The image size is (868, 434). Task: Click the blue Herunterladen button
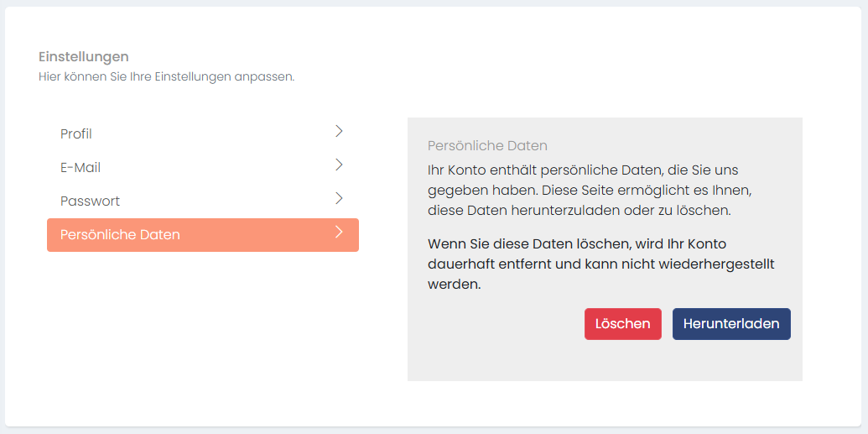731,324
